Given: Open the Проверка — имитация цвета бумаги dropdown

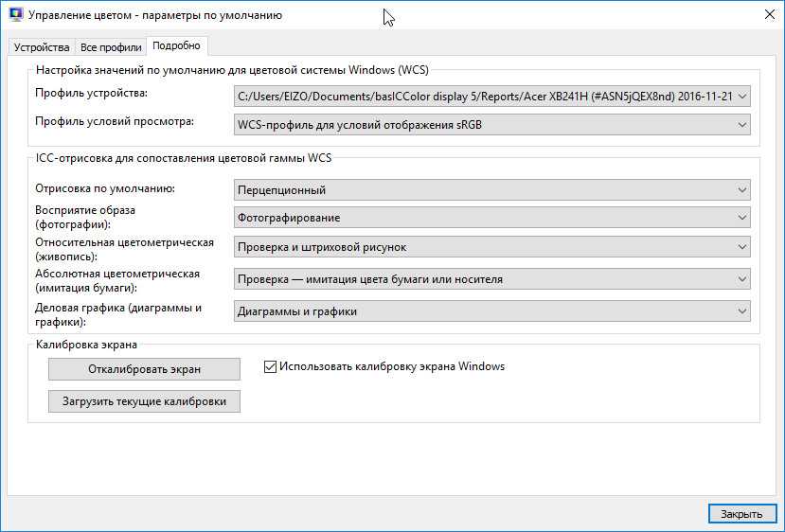Looking at the screenshot, I should coord(491,279).
